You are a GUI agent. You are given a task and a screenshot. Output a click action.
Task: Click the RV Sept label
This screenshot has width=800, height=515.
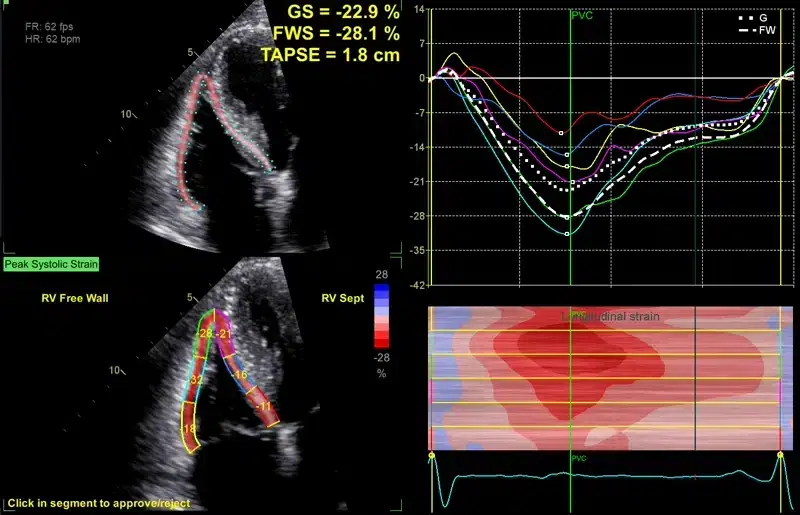(343, 298)
